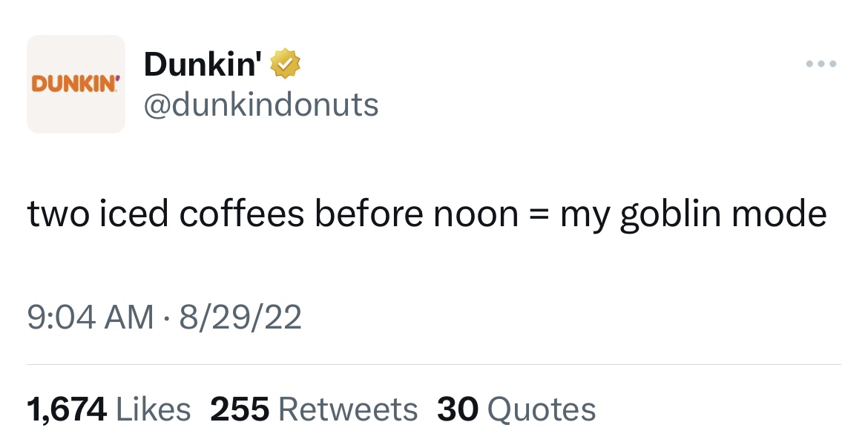Click the gold verified badge

[x=286, y=66]
